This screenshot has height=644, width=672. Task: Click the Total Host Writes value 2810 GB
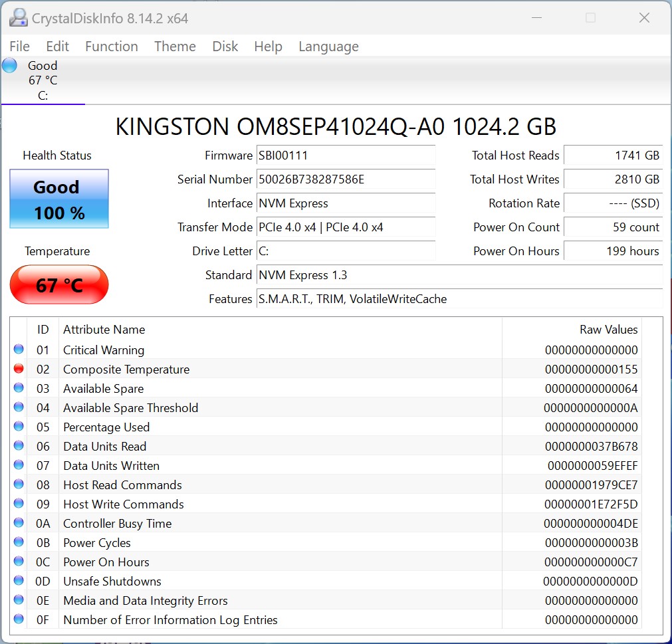coord(613,179)
